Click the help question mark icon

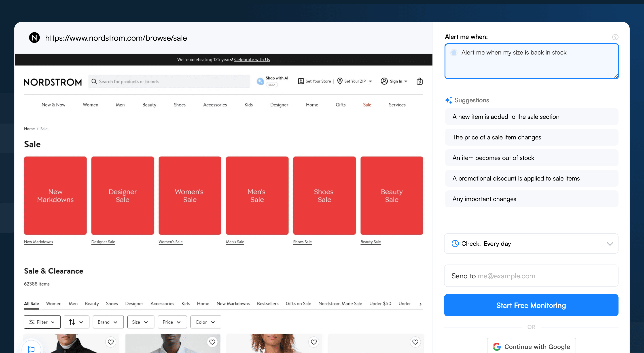click(615, 37)
